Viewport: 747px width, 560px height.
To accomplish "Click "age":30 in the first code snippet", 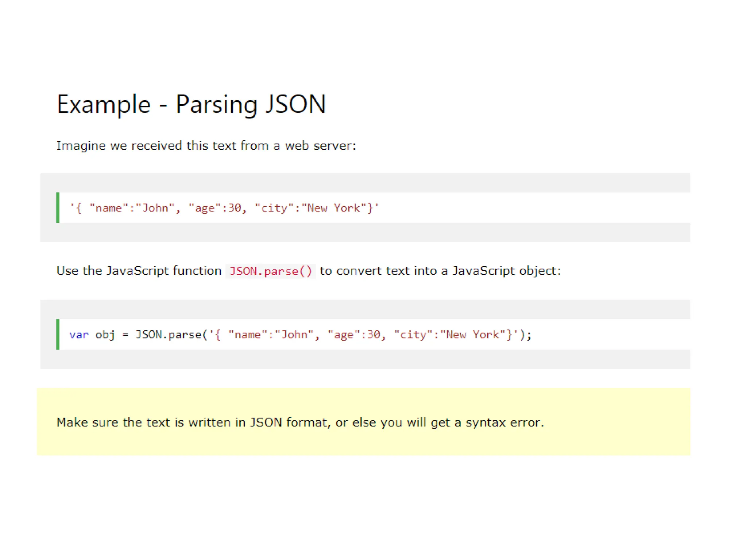I will (215, 208).
